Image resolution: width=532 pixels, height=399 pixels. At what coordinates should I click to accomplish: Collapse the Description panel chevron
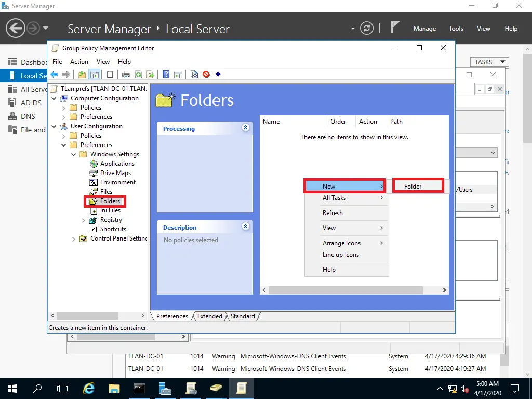(x=246, y=227)
